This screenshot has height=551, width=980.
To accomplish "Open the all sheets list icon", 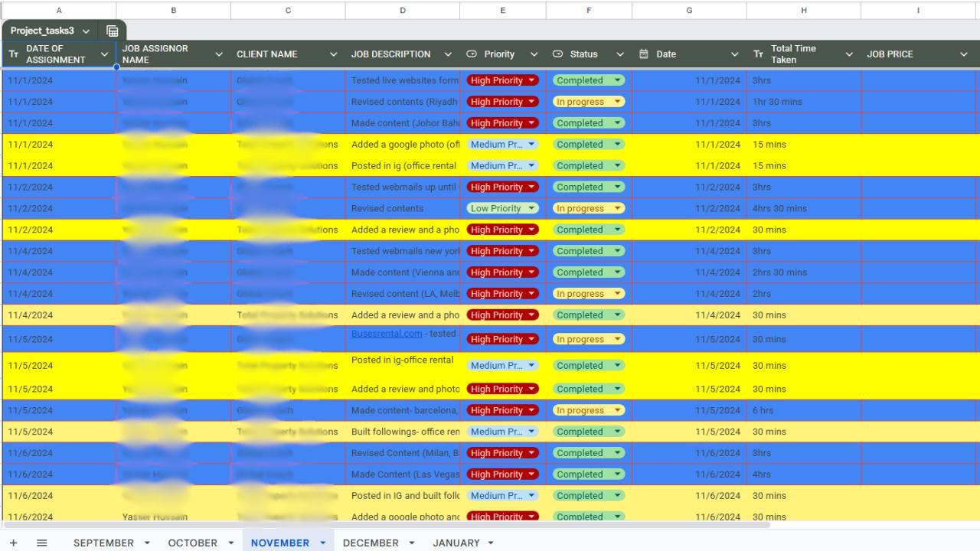I will click(42, 543).
